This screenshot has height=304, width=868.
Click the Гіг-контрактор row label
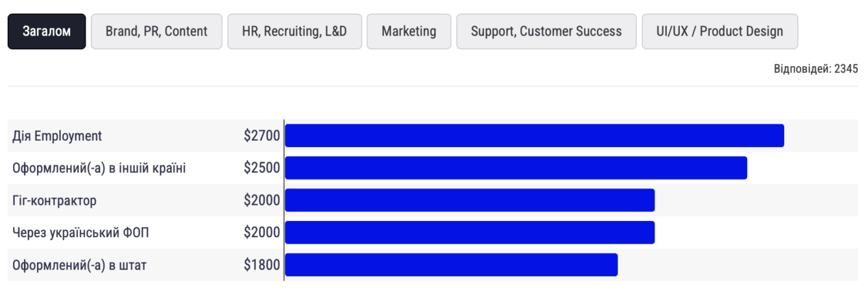tap(54, 201)
